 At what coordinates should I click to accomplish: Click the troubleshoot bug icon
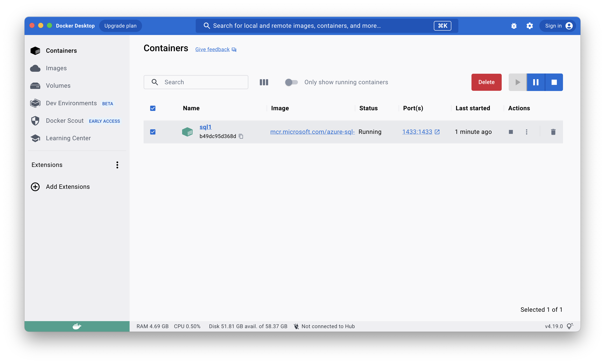click(514, 26)
